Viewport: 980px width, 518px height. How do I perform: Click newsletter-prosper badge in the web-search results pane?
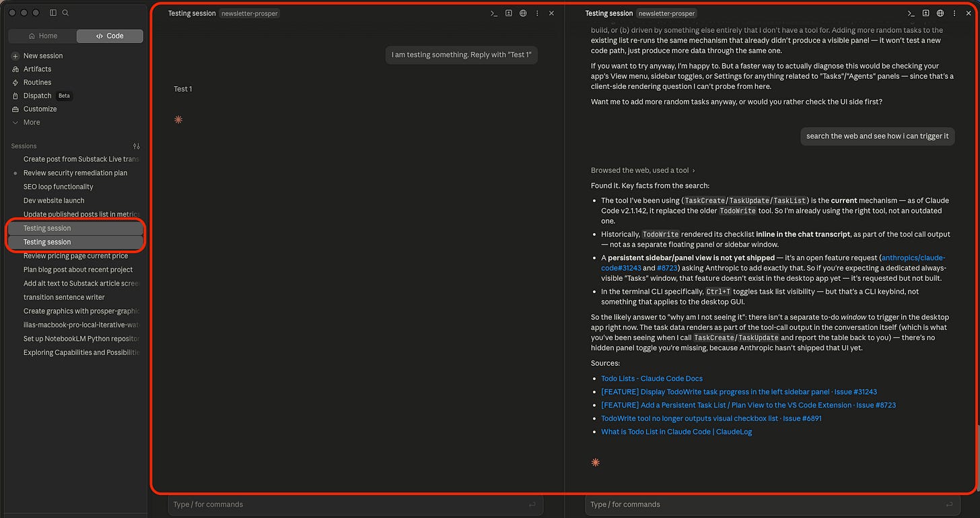(666, 13)
